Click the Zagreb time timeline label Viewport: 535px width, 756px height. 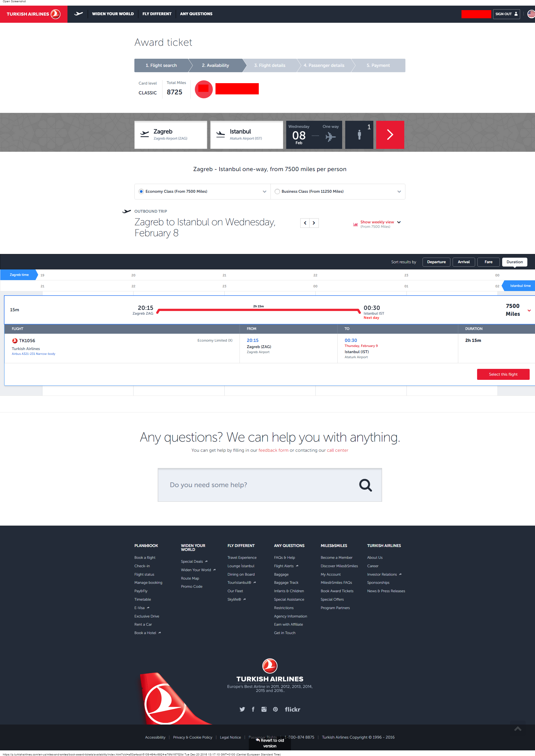click(19, 274)
